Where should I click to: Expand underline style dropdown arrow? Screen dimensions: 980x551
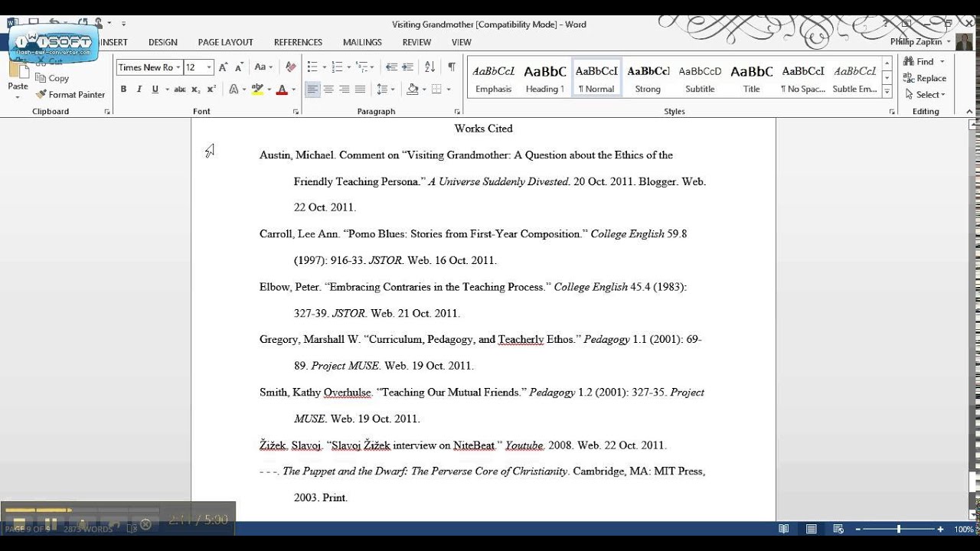click(x=166, y=90)
